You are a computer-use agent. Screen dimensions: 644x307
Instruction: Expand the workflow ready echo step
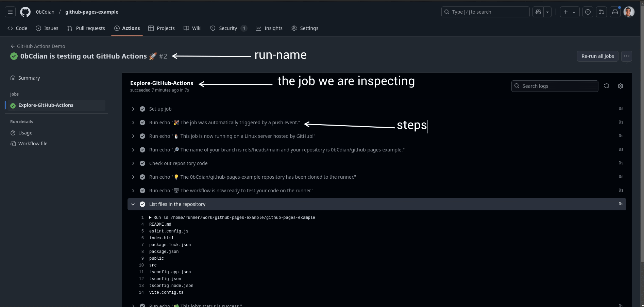point(377,191)
